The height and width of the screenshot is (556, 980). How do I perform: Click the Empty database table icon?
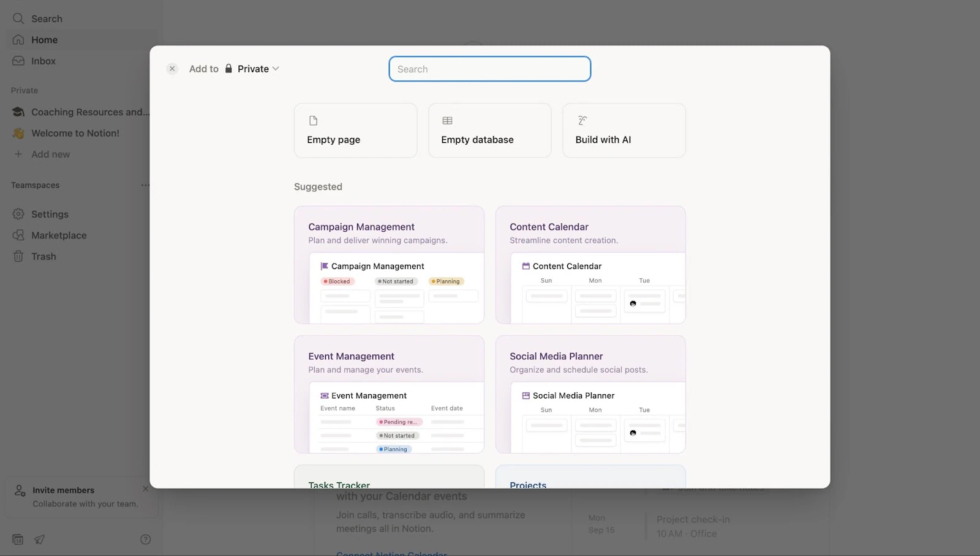point(447,121)
